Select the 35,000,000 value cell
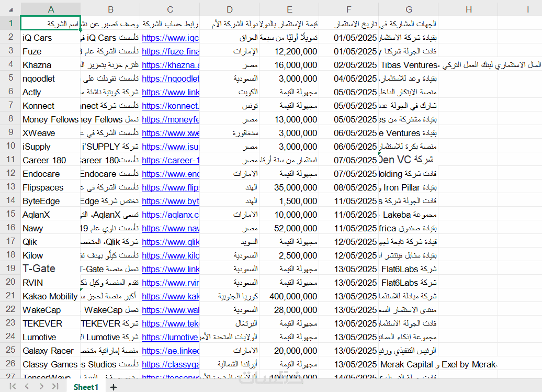The height and width of the screenshot is (392, 542). pyautogui.click(x=289, y=187)
